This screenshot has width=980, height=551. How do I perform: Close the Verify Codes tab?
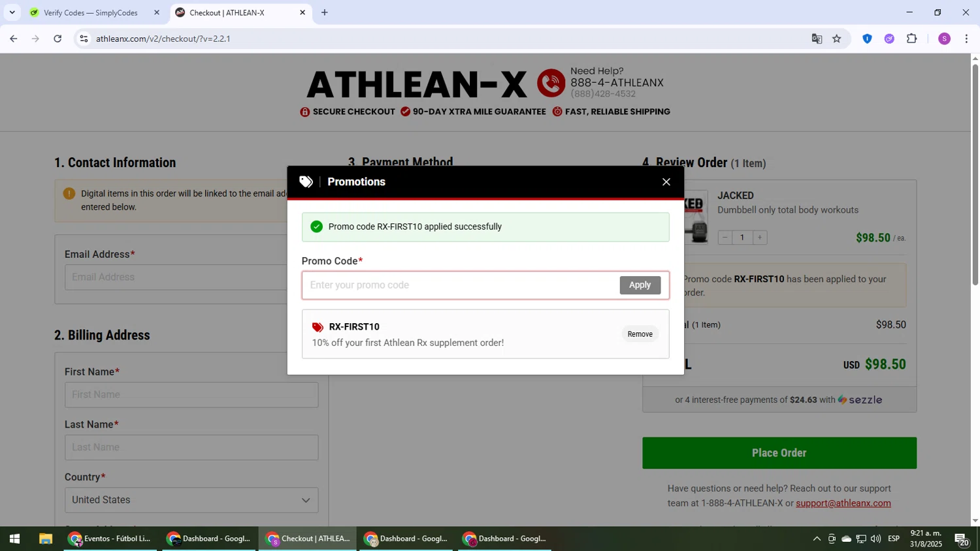point(157,12)
